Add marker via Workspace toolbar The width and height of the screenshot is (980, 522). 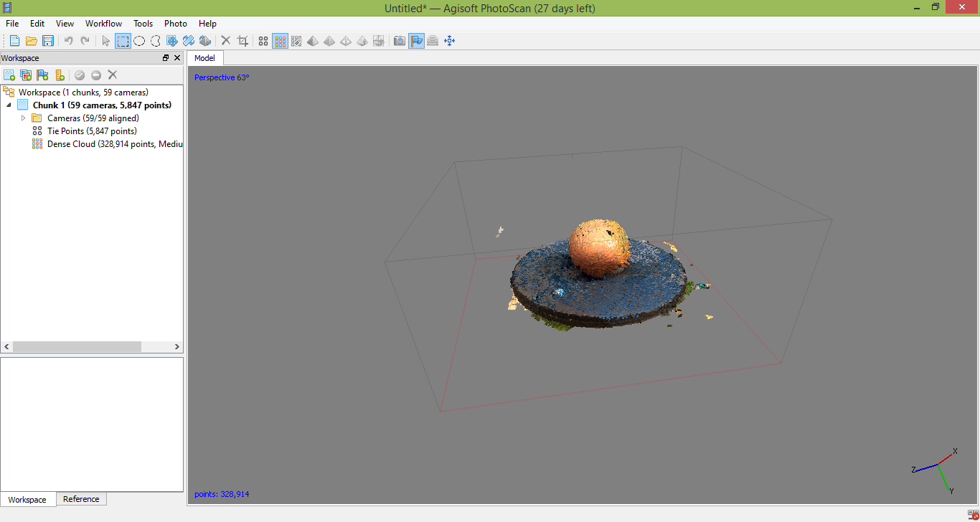pyautogui.click(x=42, y=75)
